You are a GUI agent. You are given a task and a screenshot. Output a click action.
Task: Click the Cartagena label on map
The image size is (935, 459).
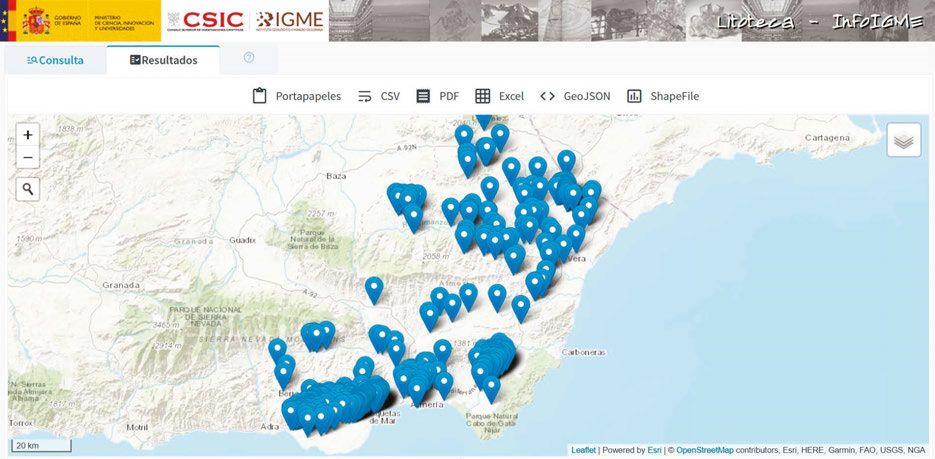click(x=827, y=138)
